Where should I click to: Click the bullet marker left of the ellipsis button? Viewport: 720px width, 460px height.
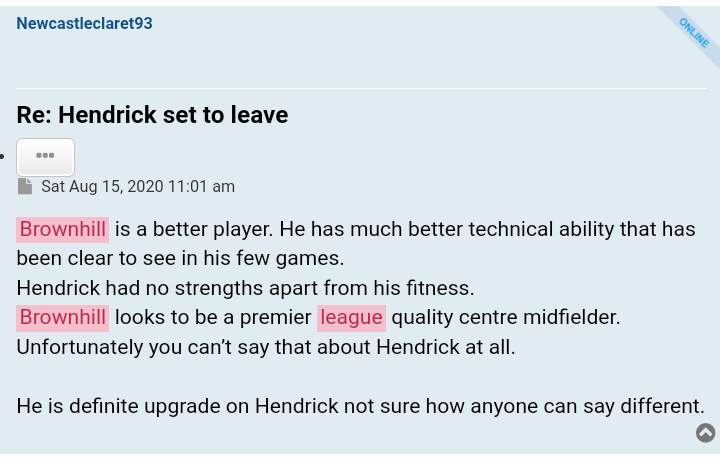[x=4, y=157]
